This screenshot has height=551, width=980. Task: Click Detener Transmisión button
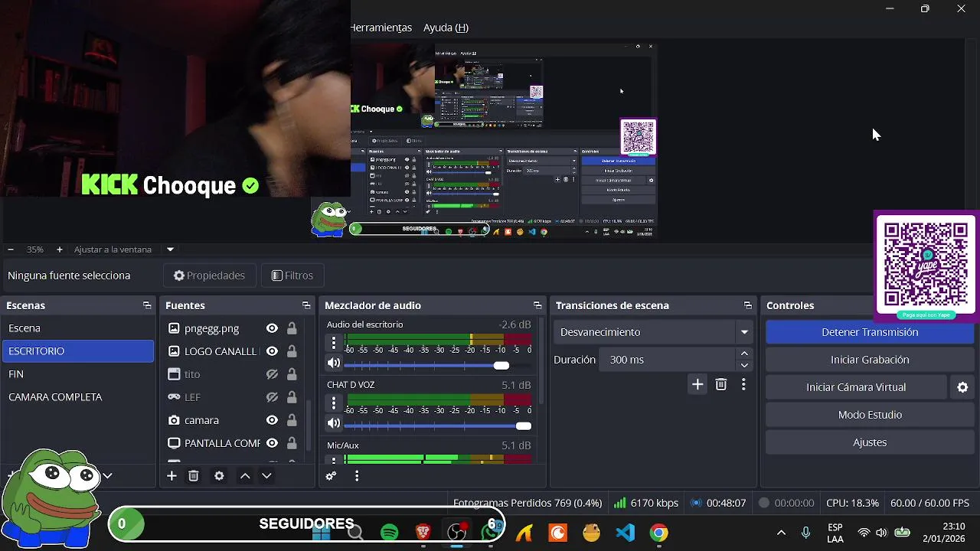870,332
